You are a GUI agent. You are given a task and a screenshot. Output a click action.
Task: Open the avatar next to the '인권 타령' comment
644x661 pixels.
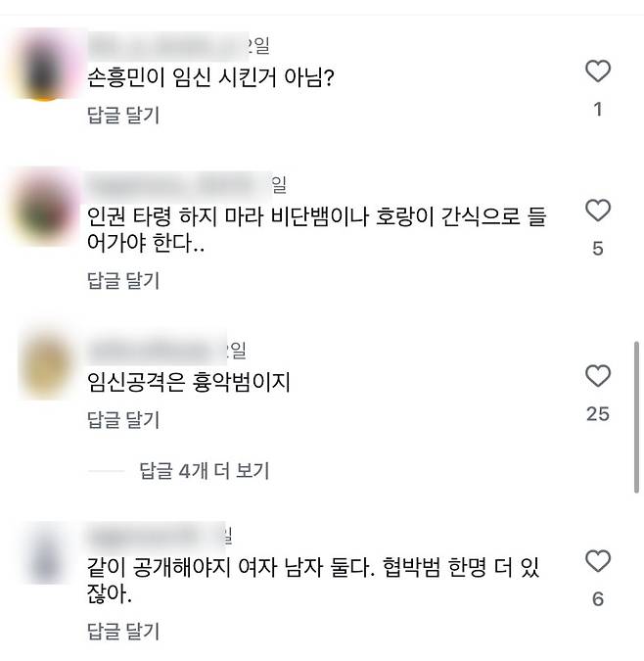coord(45,207)
